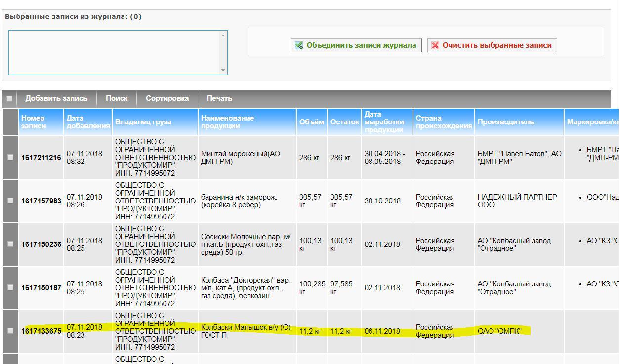Click the Номер записи column header
Viewport: 619px width, 364px height.
point(41,122)
